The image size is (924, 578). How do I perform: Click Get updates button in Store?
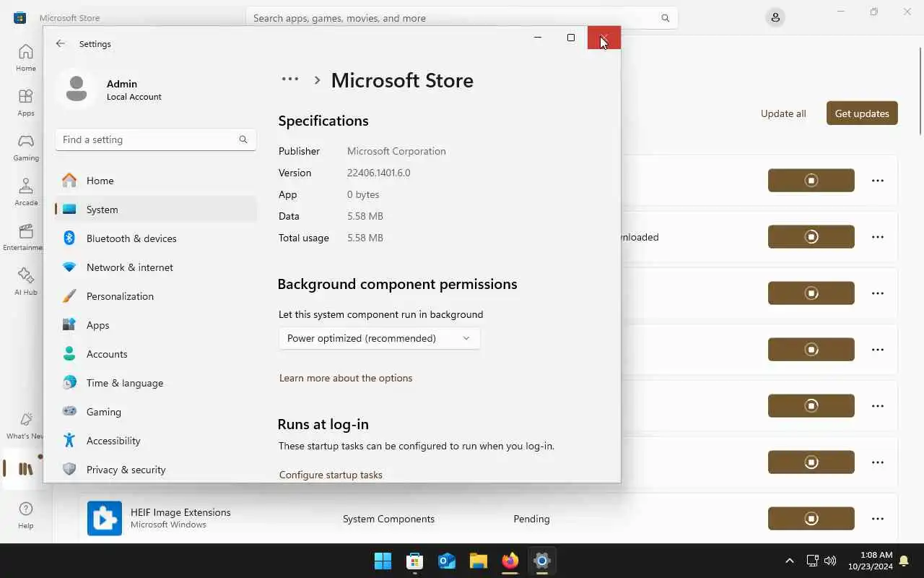(862, 113)
